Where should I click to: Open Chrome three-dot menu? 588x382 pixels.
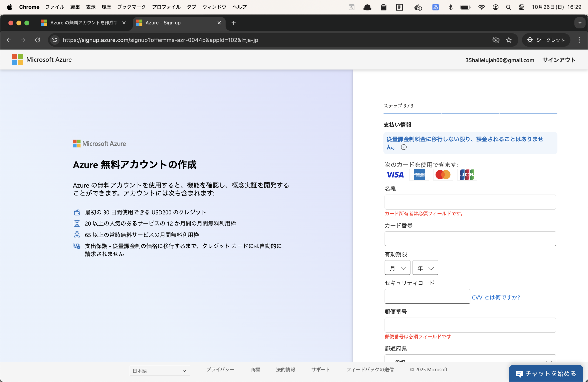pyautogui.click(x=579, y=40)
